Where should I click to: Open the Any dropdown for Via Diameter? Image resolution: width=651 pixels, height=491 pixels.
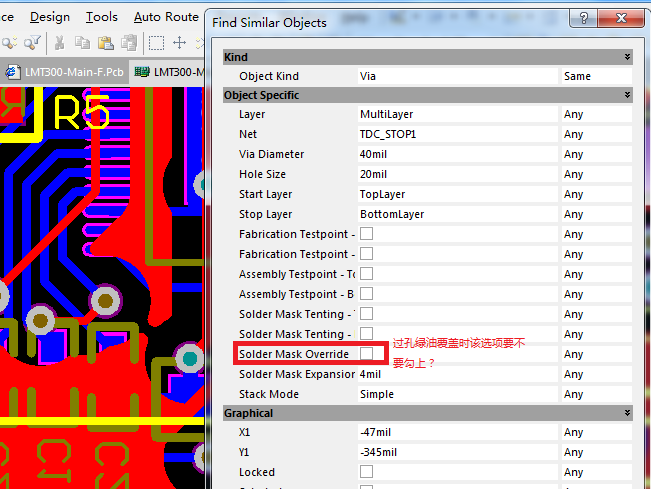(597, 154)
